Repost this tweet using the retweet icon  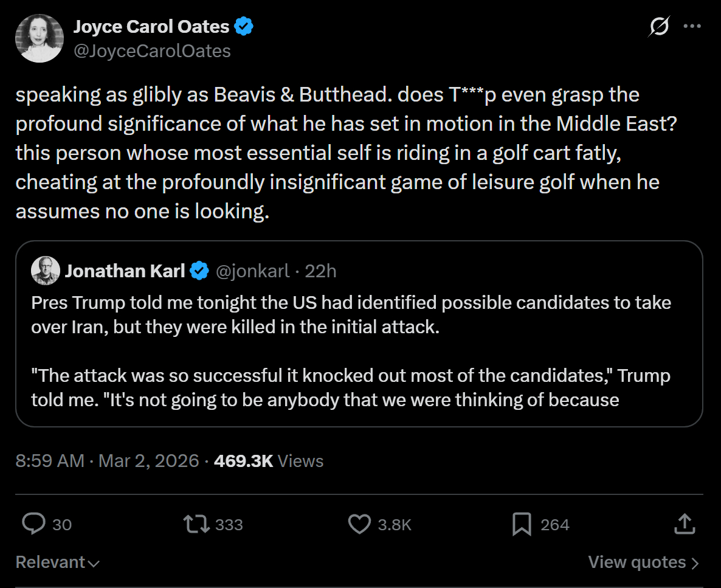(197, 524)
